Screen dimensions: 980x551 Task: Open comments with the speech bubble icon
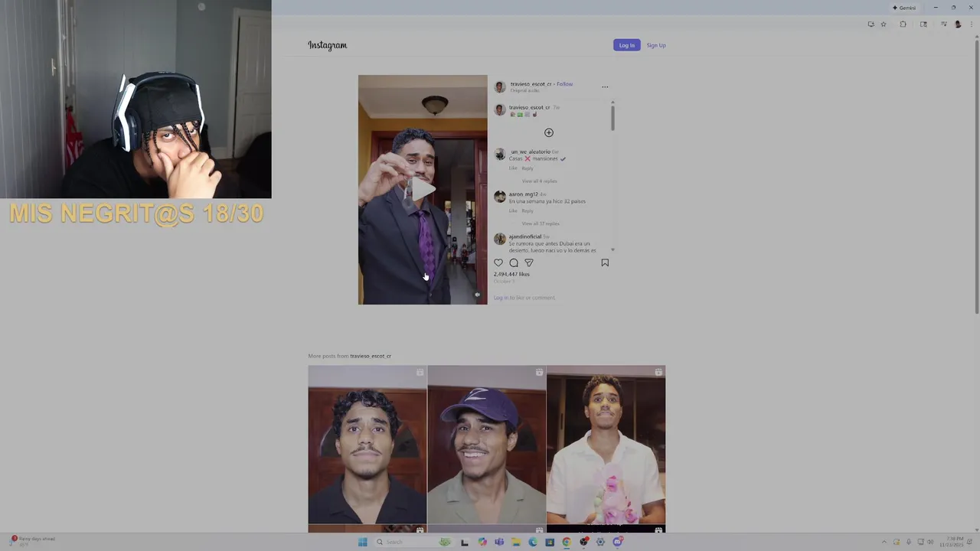(x=514, y=262)
